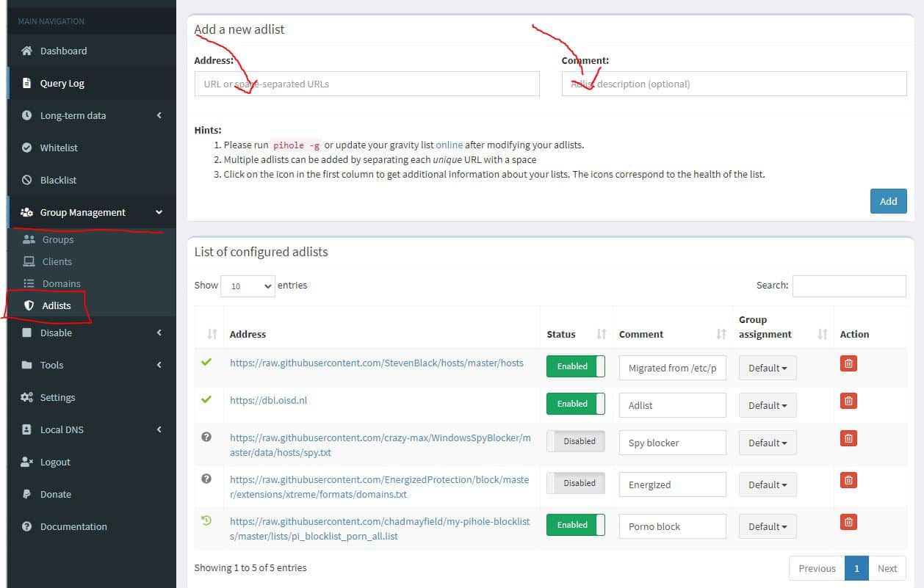The height and width of the screenshot is (588, 924).
Task: Enable the disabled Spy blocker adlist
Action: (x=575, y=441)
